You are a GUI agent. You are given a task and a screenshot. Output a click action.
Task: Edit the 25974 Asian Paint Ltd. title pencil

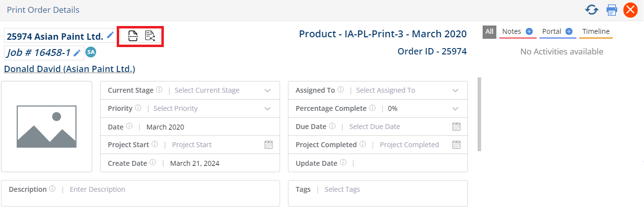coord(110,35)
